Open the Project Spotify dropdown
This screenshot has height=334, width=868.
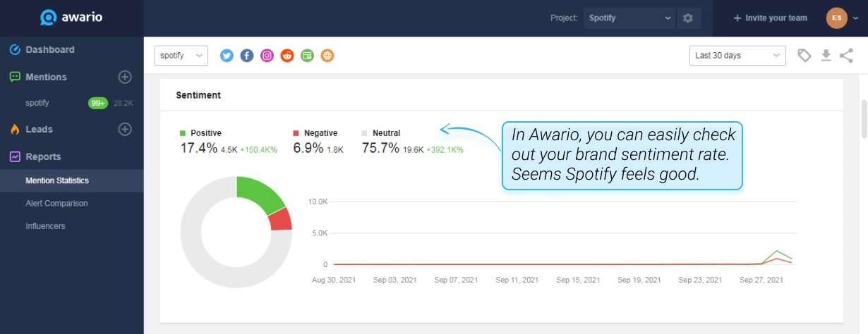coord(630,18)
